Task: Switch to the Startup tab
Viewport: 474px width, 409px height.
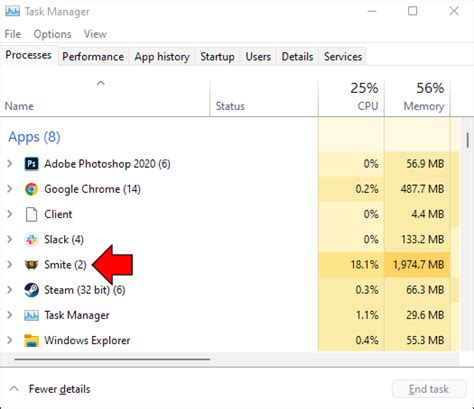Action: click(217, 56)
